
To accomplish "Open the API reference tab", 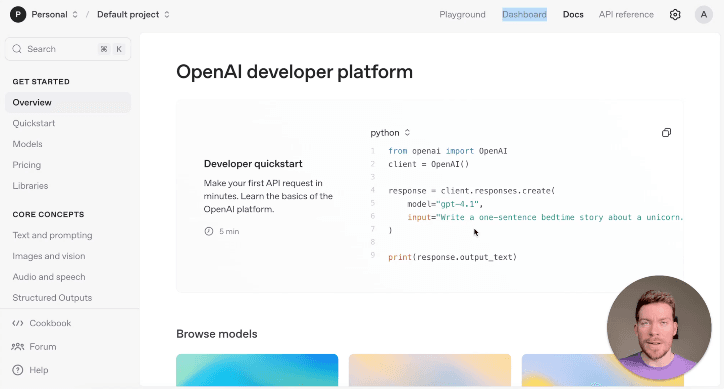I will tap(626, 15).
